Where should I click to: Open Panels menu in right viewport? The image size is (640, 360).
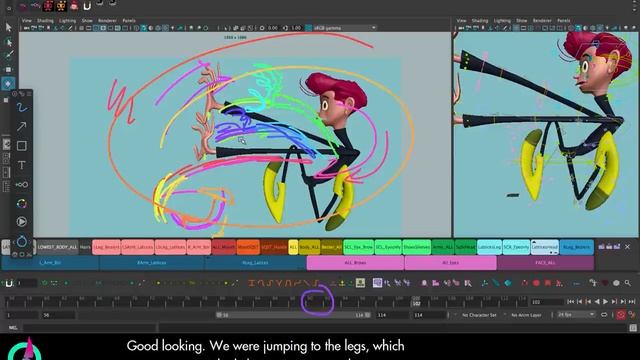point(563,20)
